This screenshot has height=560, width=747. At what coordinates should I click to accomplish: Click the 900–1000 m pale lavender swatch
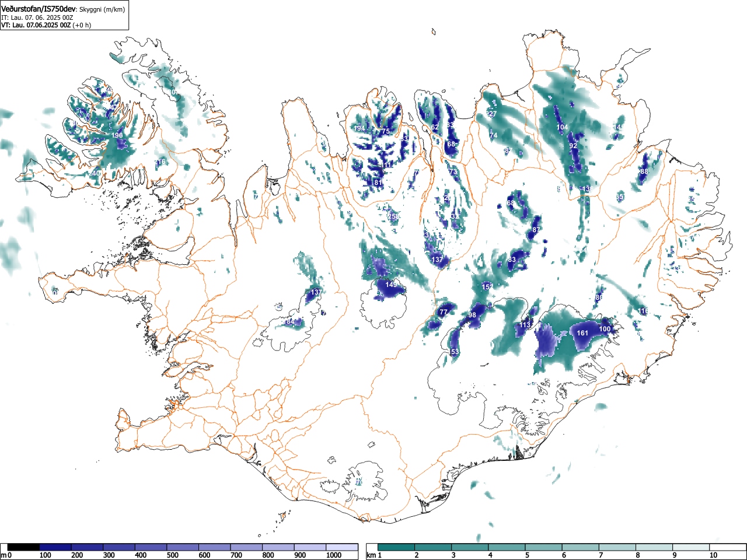click(310, 547)
